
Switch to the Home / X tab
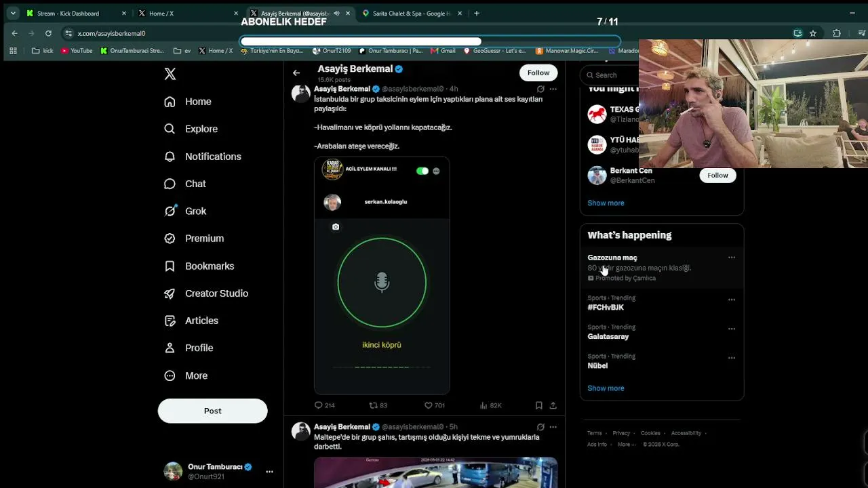pyautogui.click(x=188, y=14)
